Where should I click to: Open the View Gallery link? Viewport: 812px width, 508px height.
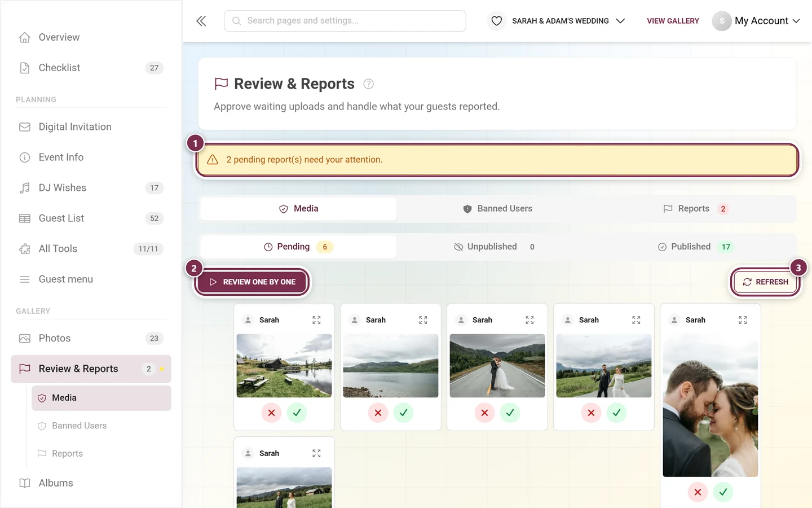673,21
